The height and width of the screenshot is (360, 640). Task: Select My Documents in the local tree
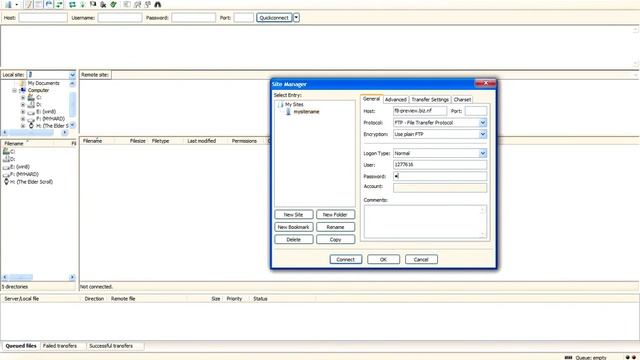pyautogui.click(x=43, y=83)
